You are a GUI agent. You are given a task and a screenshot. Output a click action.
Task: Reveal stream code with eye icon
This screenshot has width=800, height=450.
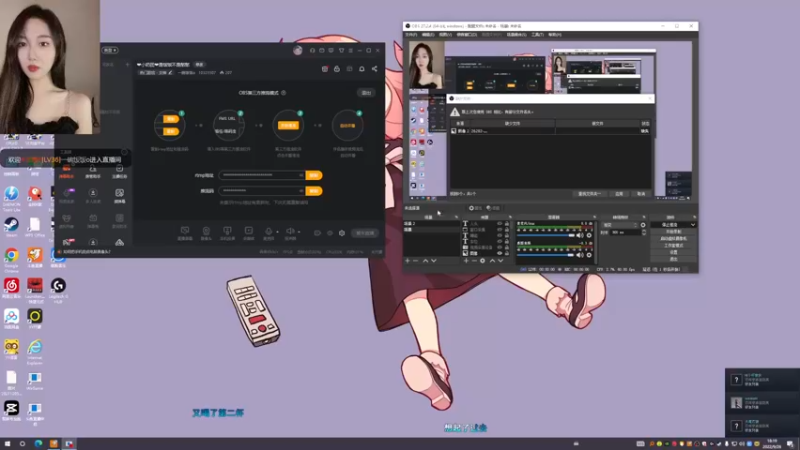[301, 190]
